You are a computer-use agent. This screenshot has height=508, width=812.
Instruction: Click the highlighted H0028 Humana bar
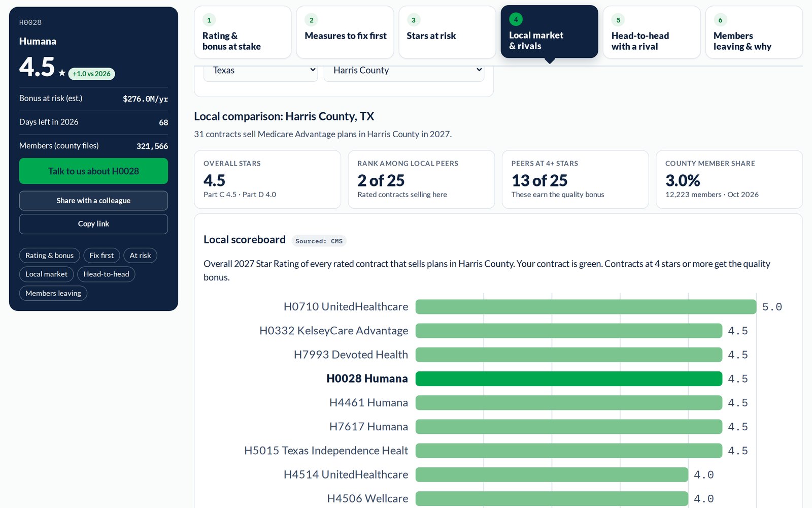click(569, 378)
